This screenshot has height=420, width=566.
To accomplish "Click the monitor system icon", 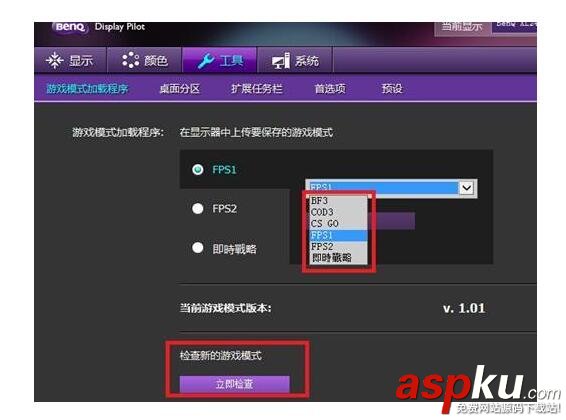I will point(281,61).
